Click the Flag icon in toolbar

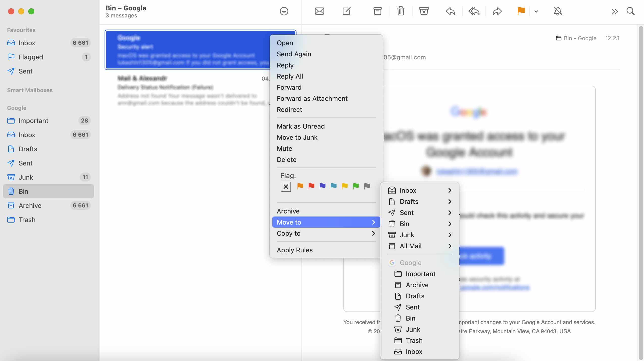pyautogui.click(x=521, y=11)
